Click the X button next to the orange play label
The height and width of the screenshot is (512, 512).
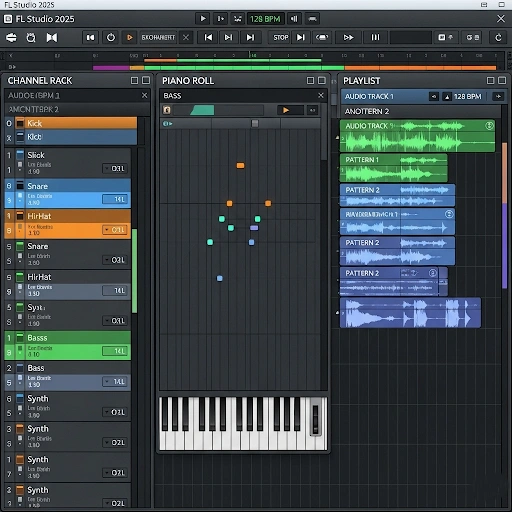(x=186, y=37)
